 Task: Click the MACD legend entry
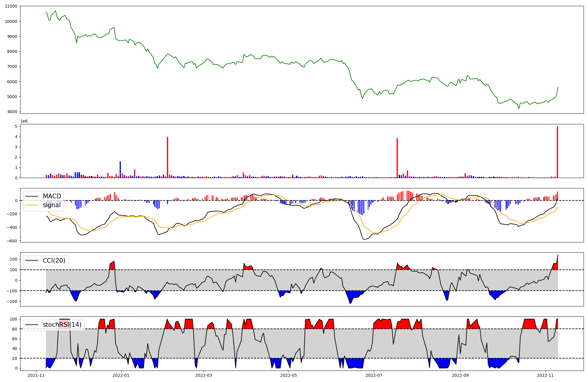pyautogui.click(x=52, y=196)
